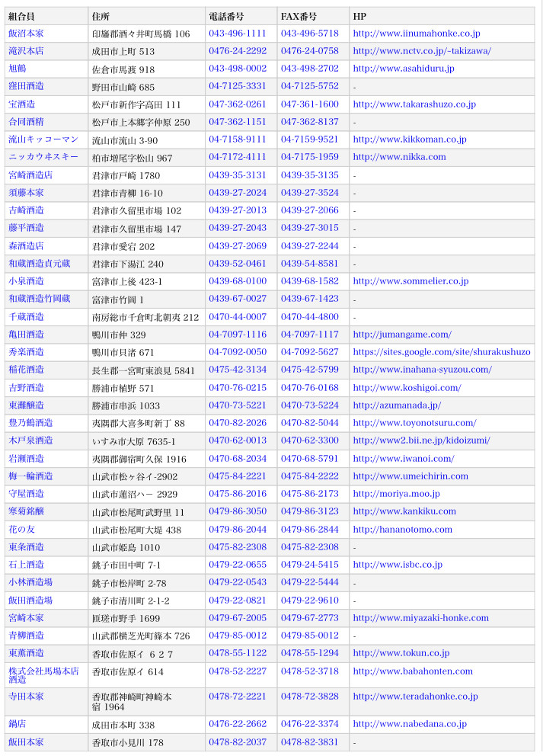
Task: Visit http://www.kikkoman.co.jp homepage
Action: coord(410,139)
